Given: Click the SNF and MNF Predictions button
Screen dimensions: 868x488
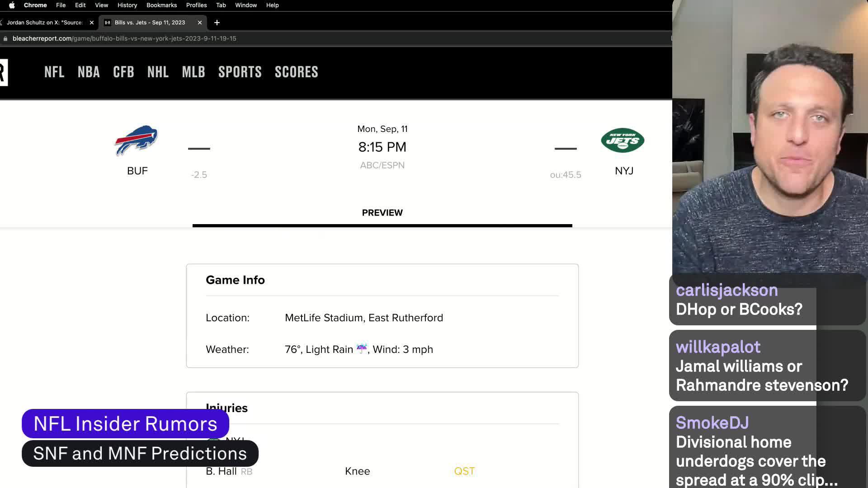Looking at the screenshot, I should (x=140, y=454).
